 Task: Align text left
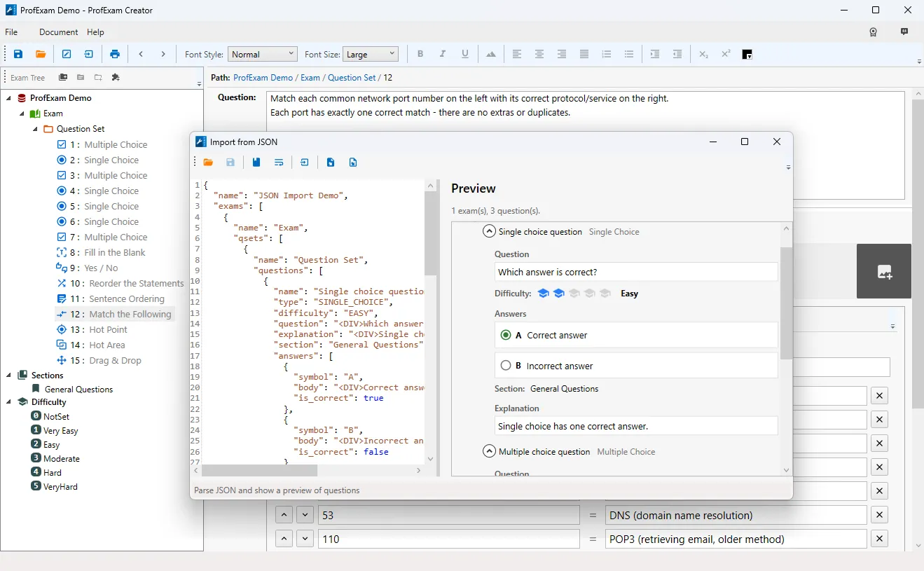click(517, 54)
